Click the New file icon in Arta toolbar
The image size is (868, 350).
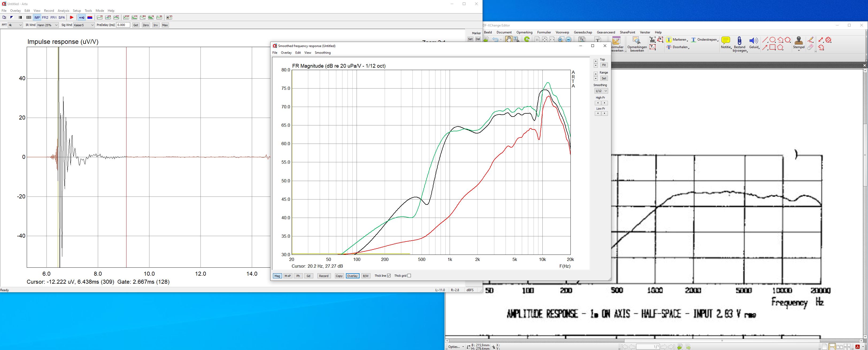(x=4, y=18)
